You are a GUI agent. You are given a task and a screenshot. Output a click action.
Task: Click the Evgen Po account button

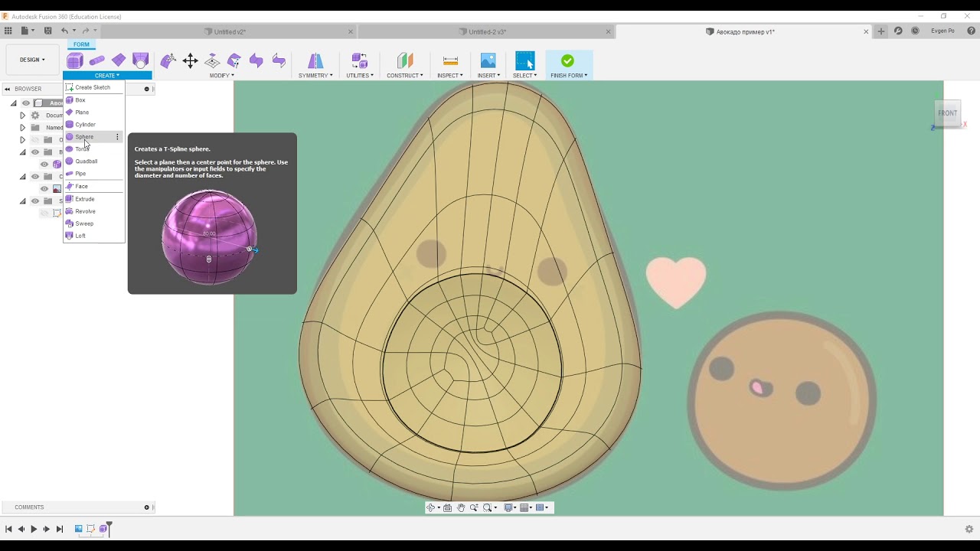pyautogui.click(x=942, y=31)
